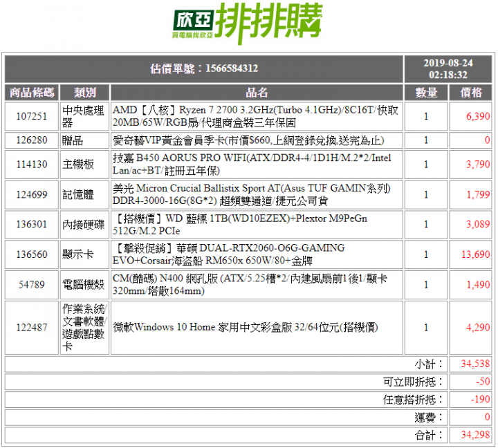
Task: Select barcode 114130
Action: (32, 164)
